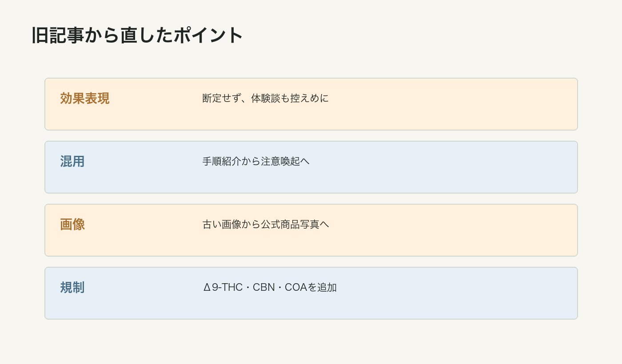Select the 画像 heading label

(72, 225)
